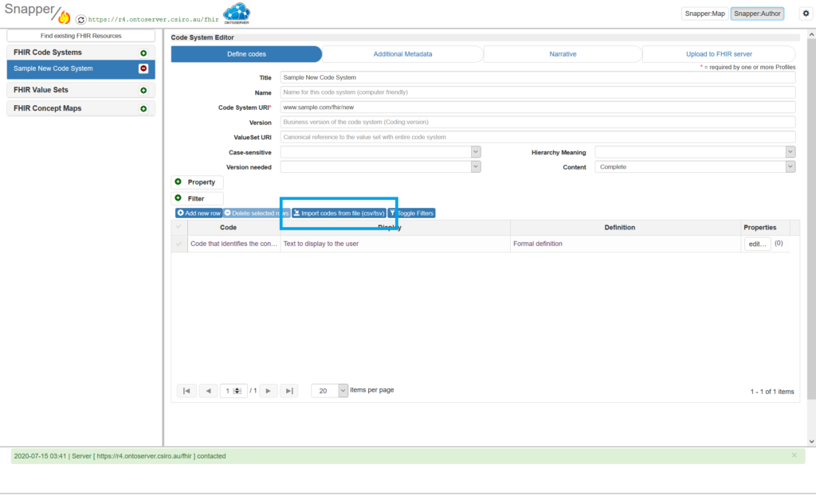Go to the last page of the grid

[x=289, y=391]
